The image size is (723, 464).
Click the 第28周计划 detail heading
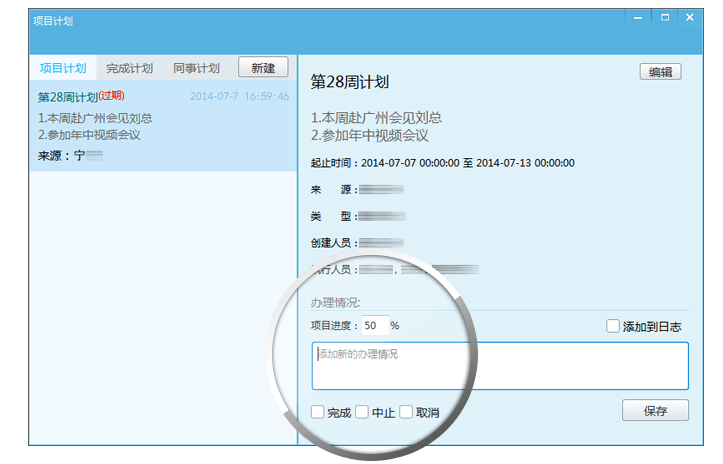pyautogui.click(x=350, y=82)
